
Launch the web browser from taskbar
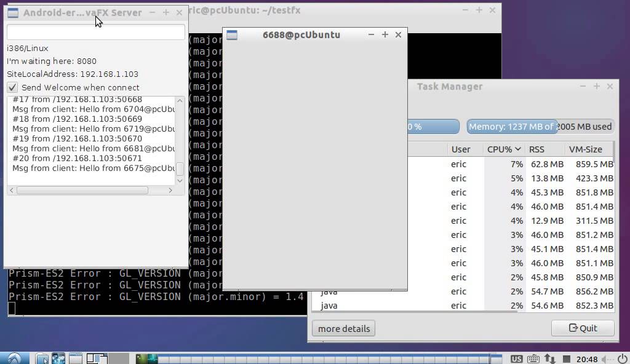coord(58,358)
